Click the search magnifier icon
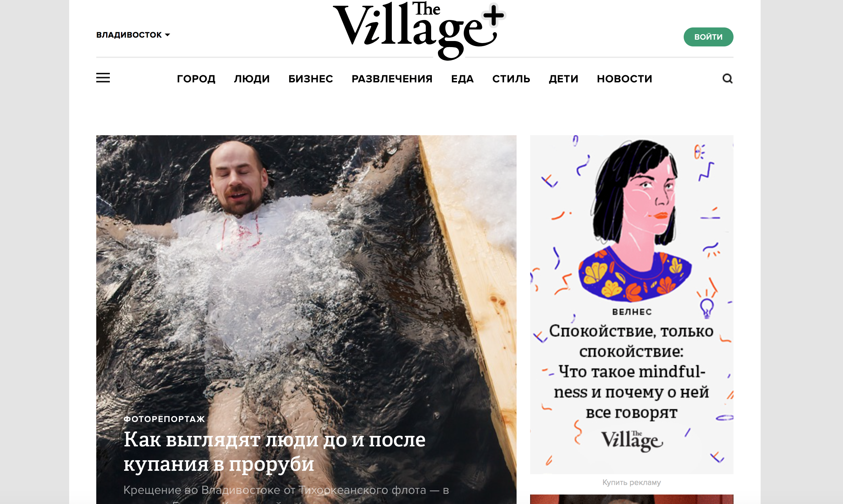843x504 pixels. coord(727,78)
